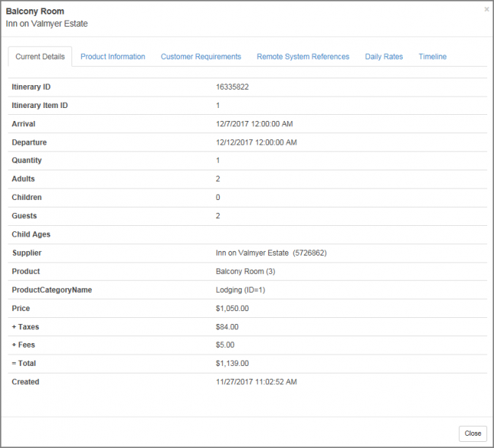The width and height of the screenshot is (494, 448).
Task: Click the Arrival date 12/7/2017 value
Action: tap(254, 124)
